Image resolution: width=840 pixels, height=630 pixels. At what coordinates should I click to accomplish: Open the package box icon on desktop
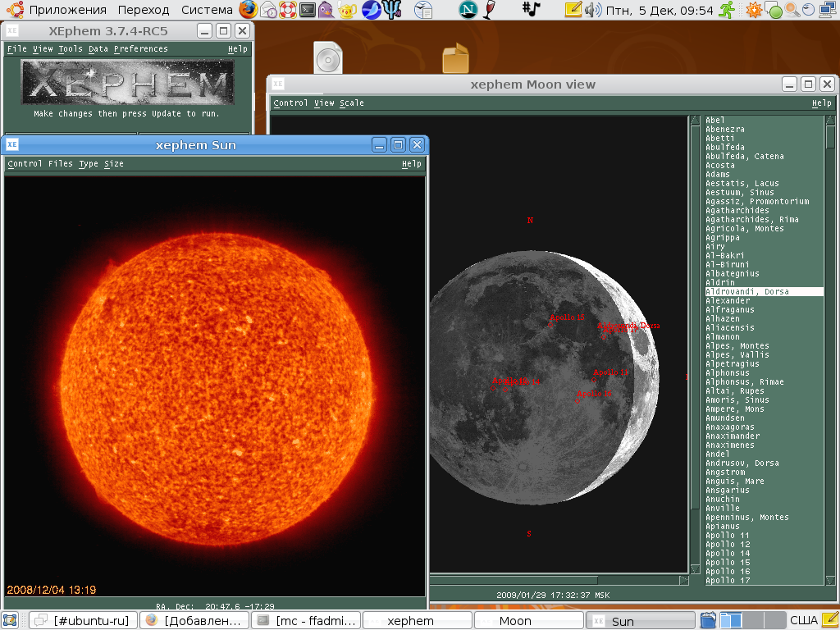point(455,59)
